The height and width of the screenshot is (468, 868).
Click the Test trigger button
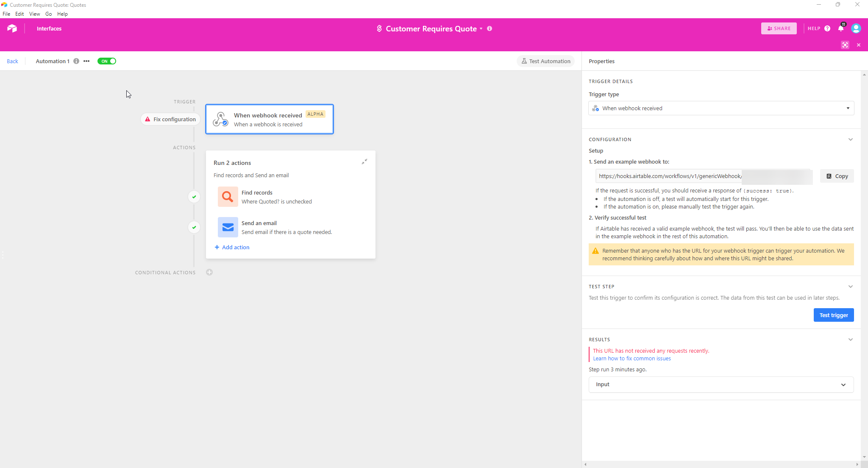(834, 315)
